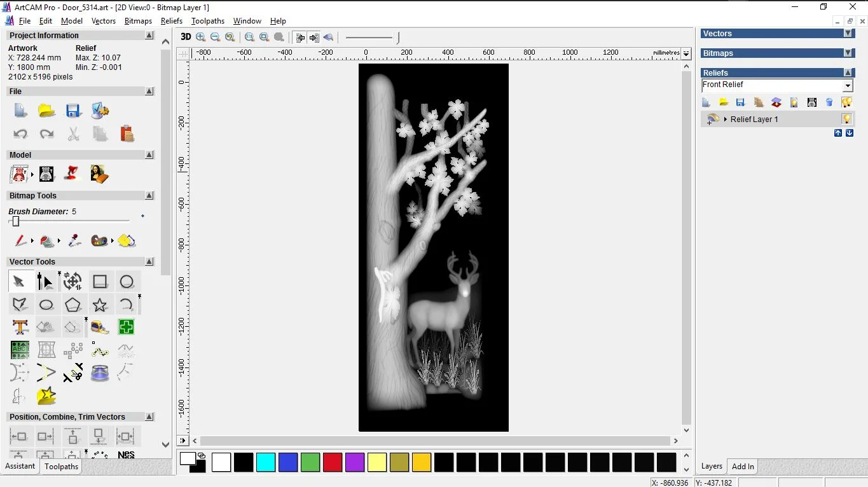This screenshot has height=487, width=868.
Task: Toggle visibility of all relief layers
Action: tap(846, 102)
